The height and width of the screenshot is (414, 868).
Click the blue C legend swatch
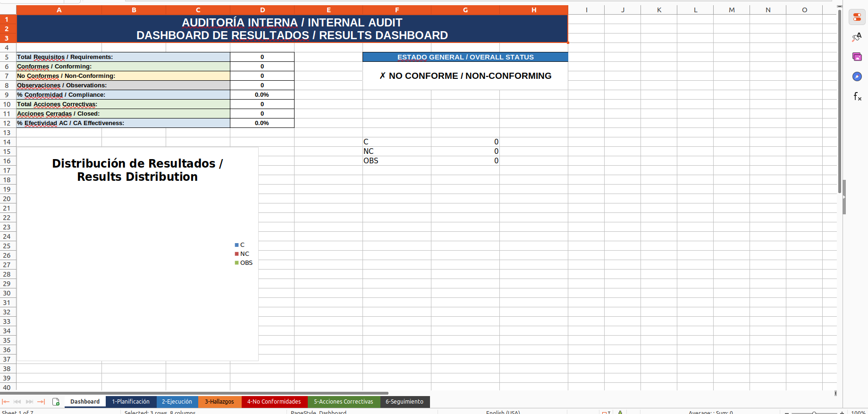[x=236, y=245]
